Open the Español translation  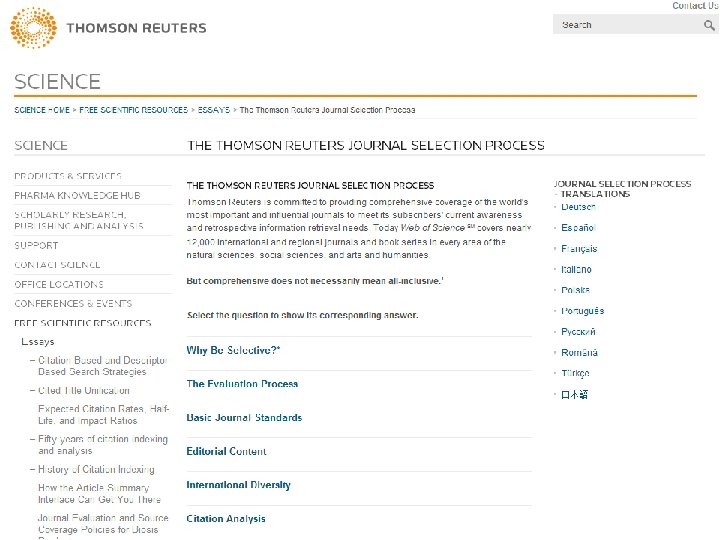pyautogui.click(x=579, y=228)
